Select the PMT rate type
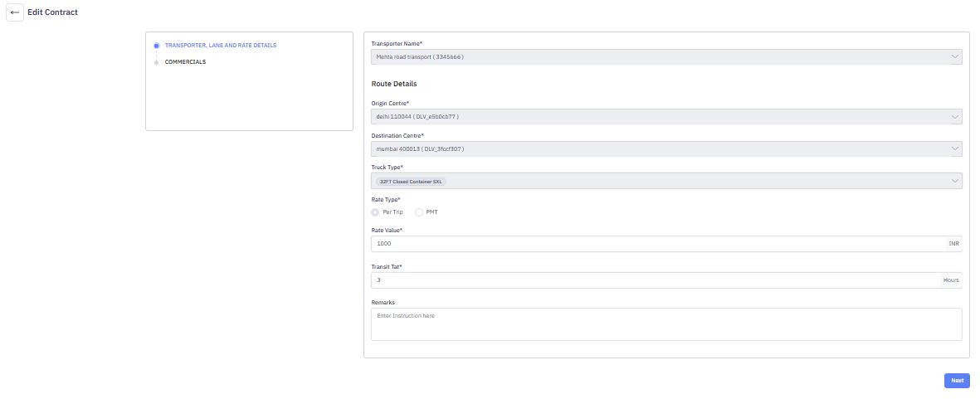This screenshot has width=980, height=399. (x=419, y=212)
